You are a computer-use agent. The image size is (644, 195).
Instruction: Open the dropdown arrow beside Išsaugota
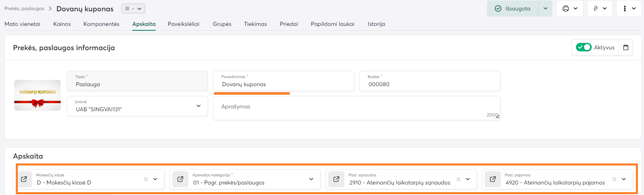[545, 8]
